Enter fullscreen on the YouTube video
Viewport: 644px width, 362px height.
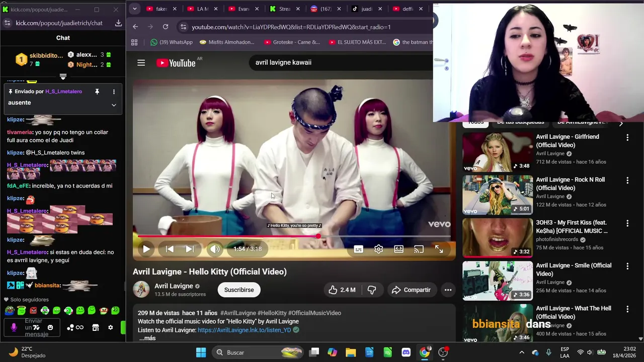tap(439, 249)
